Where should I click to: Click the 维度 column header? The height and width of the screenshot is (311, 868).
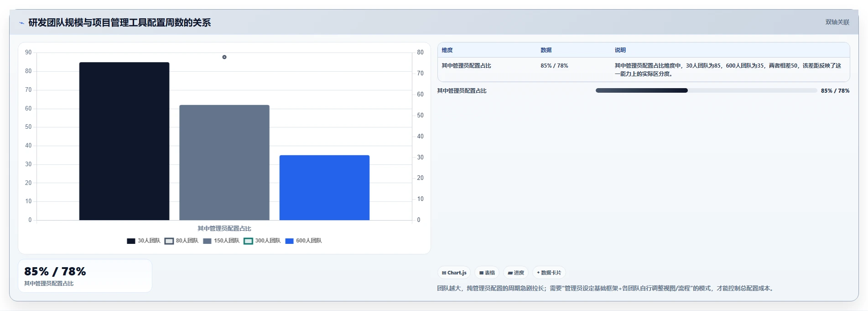click(x=447, y=50)
